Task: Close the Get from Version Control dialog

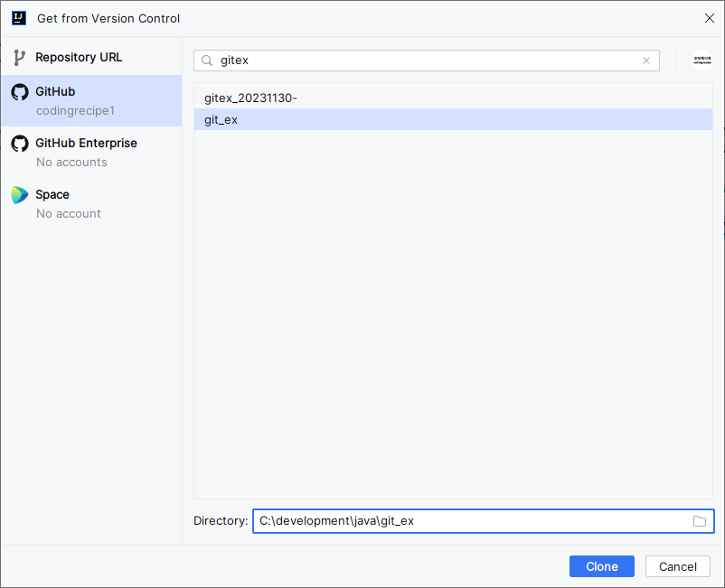Action: 710,18
